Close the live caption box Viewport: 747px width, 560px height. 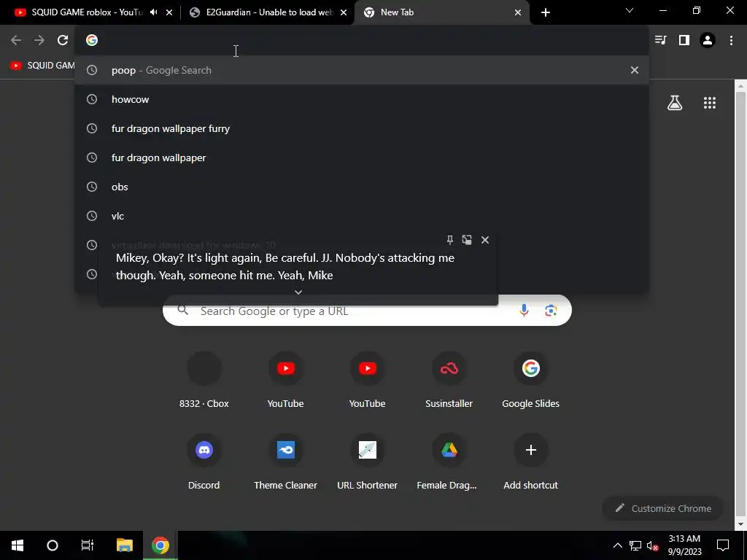click(x=485, y=239)
